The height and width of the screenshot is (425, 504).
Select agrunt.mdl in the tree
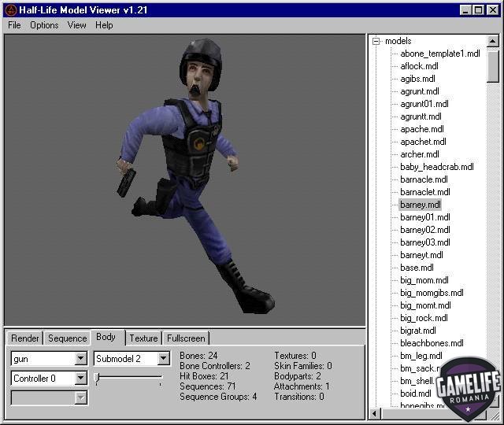point(420,91)
